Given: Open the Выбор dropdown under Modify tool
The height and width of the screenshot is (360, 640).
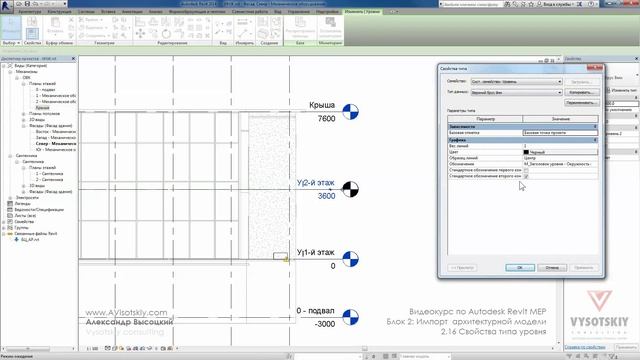Looking at the screenshot, I should (x=11, y=43).
